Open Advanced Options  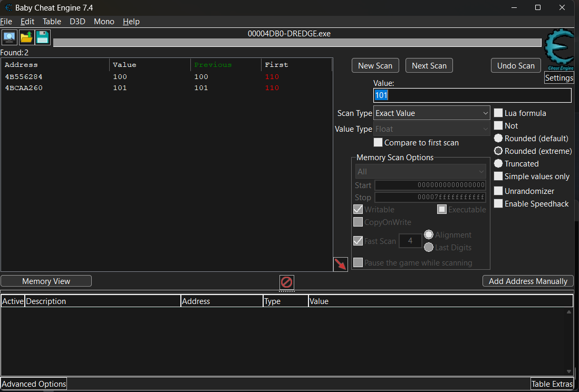(34, 384)
